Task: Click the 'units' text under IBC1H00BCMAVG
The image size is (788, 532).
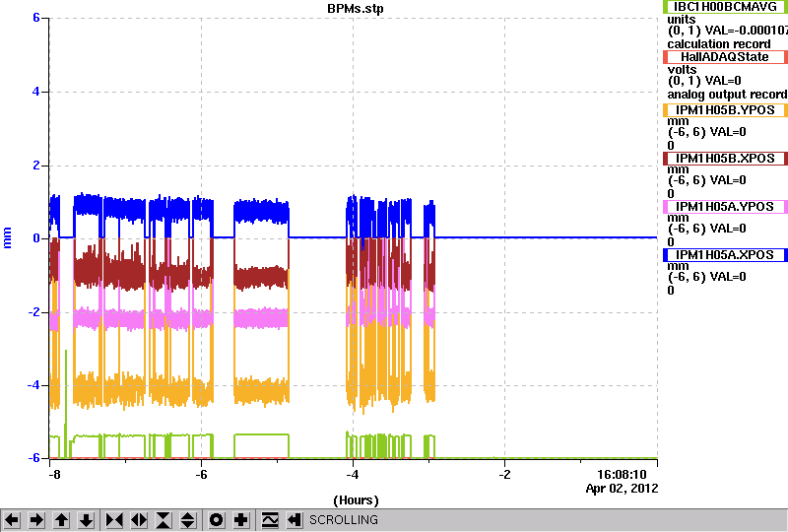Action: (x=682, y=20)
